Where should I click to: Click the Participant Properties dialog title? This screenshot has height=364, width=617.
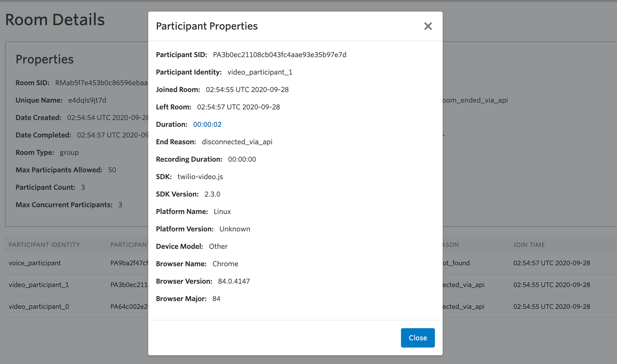[207, 26]
